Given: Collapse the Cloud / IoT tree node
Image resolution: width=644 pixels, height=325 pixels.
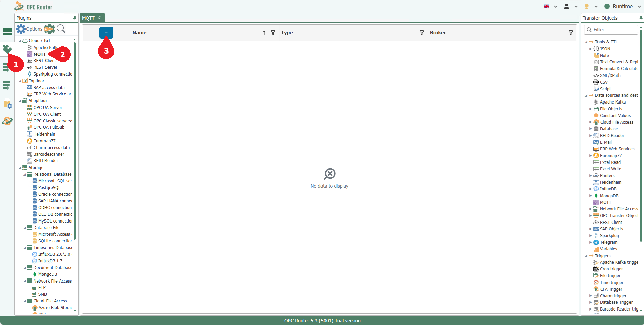Looking at the screenshot, I should (x=20, y=41).
